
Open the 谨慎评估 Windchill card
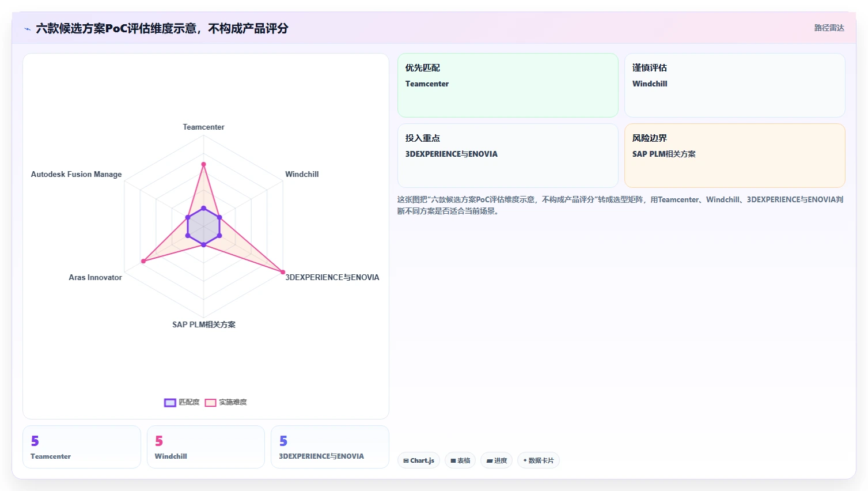(734, 85)
